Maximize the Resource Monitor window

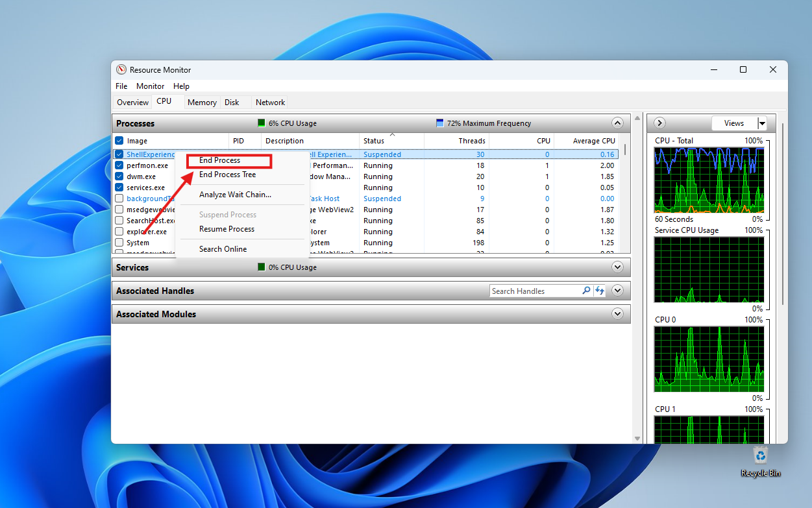coord(743,69)
